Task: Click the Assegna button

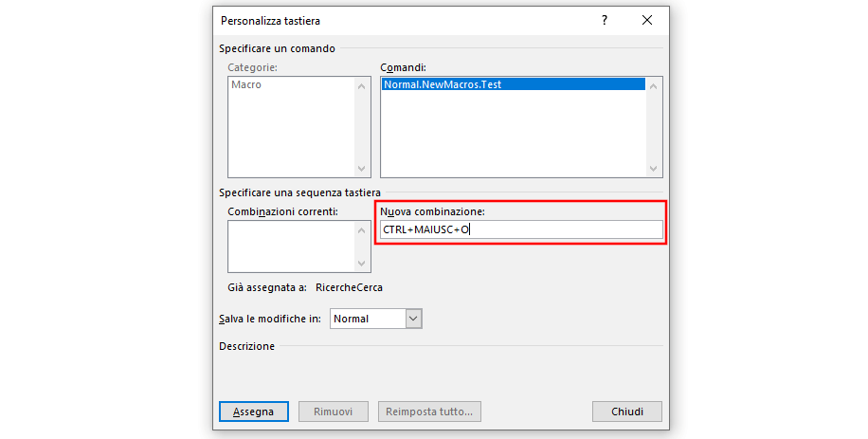Action: (x=254, y=412)
